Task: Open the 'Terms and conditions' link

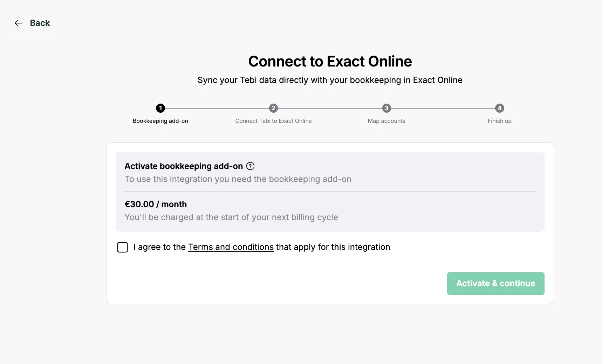Action: pyautogui.click(x=231, y=247)
